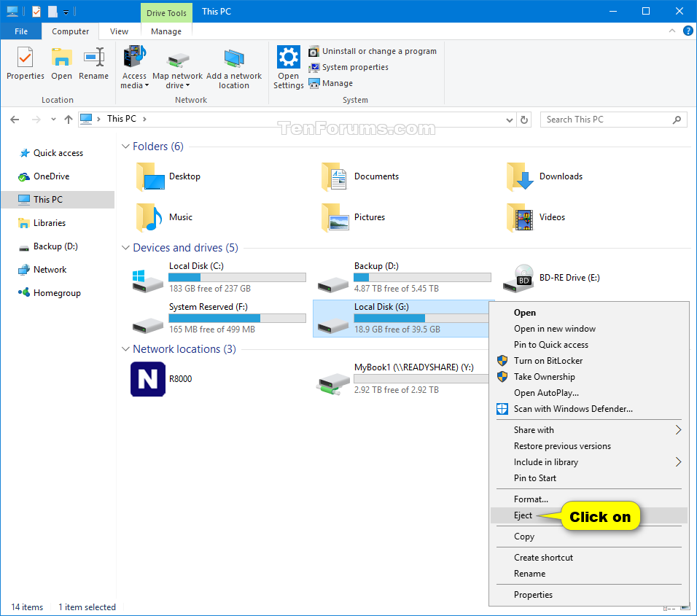Viewport: 697px width, 616px height.
Task: Click System Reserved (F:) usage bar
Action: click(x=238, y=319)
